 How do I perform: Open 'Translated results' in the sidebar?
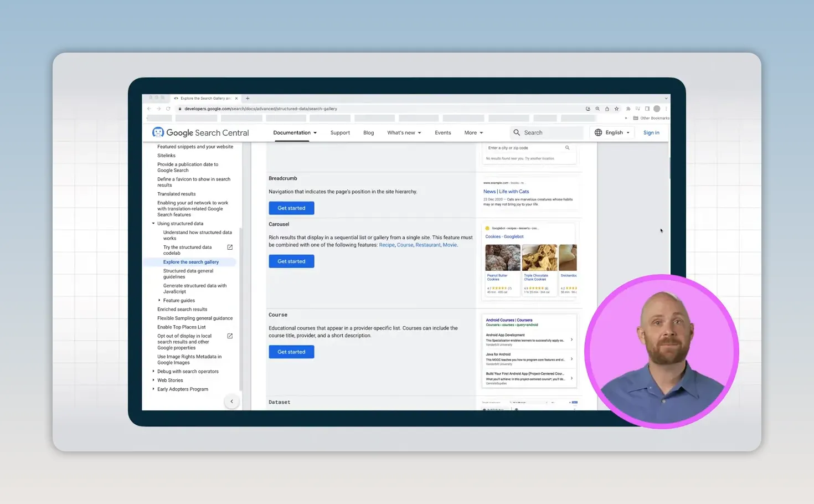pyautogui.click(x=176, y=194)
